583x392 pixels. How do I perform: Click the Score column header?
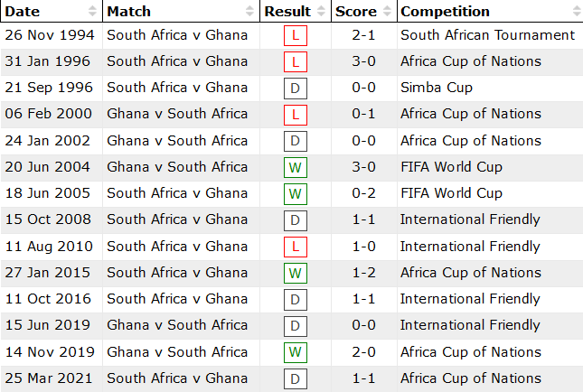click(355, 12)
